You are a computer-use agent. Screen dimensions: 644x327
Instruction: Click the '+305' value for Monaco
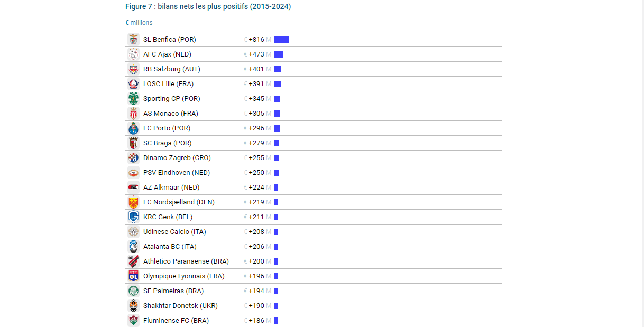(256, 114)
